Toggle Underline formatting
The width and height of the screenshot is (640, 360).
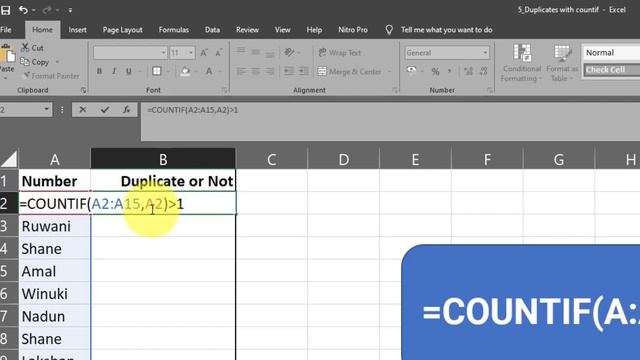click(x=129, y=71)
